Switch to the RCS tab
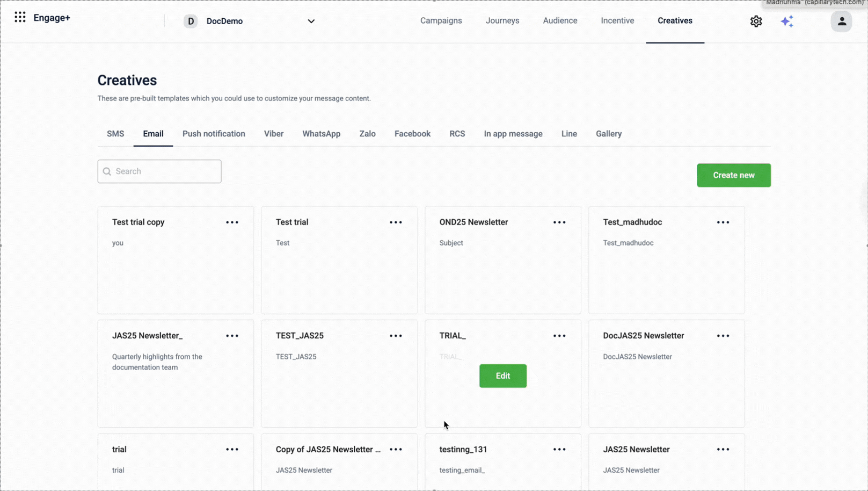This screenshot has height=491, width=868. 457,134
